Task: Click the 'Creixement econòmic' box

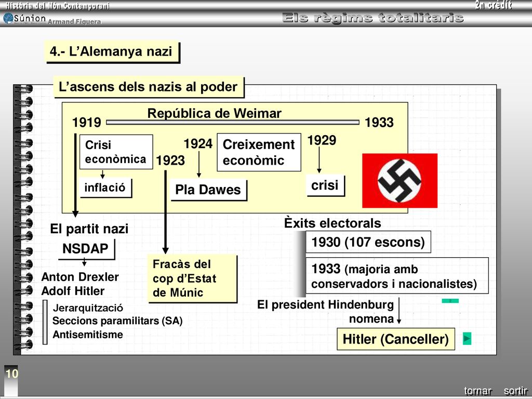Action: click(259, 152)
